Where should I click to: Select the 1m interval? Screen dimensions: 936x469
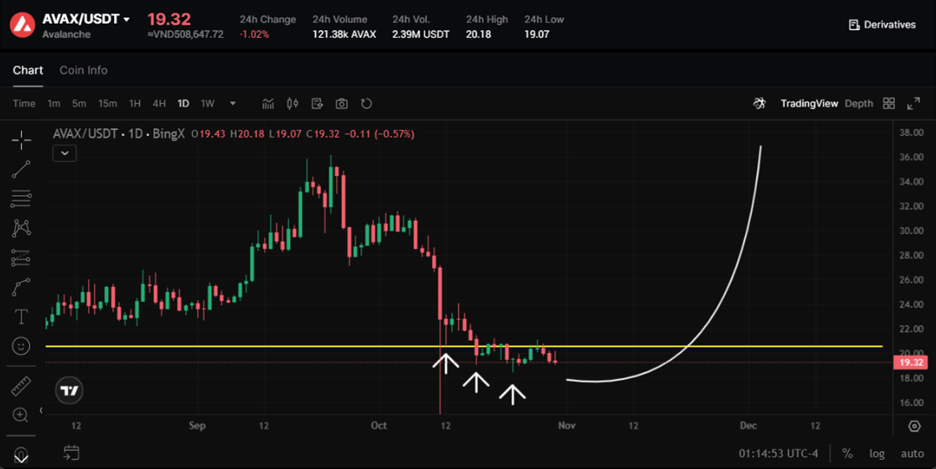click(54, 104)
